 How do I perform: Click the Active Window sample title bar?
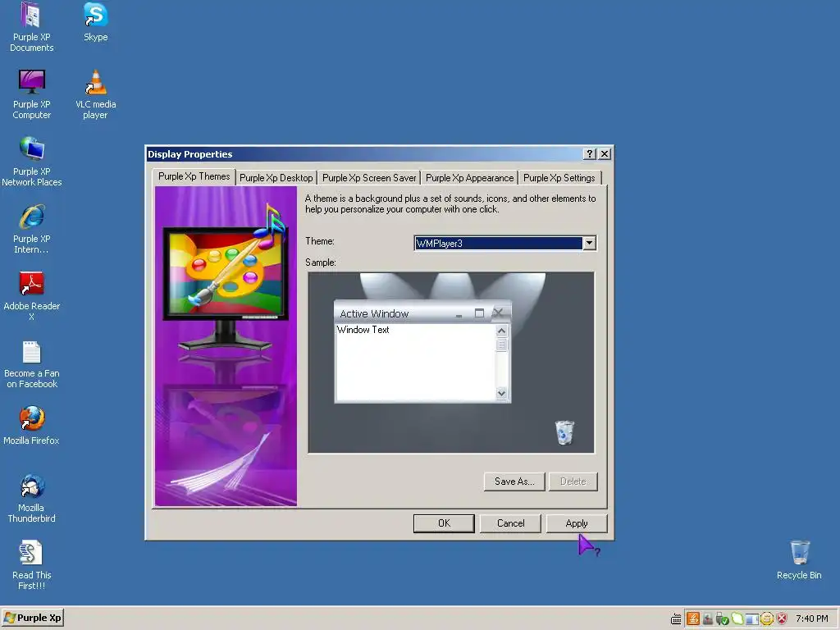422,313
